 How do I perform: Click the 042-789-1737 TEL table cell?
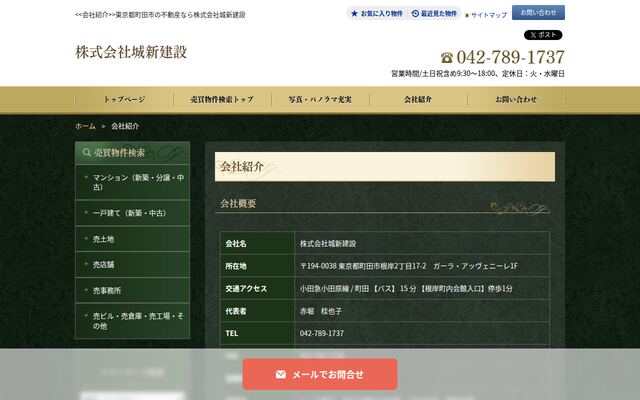click(x=422, y=333)
